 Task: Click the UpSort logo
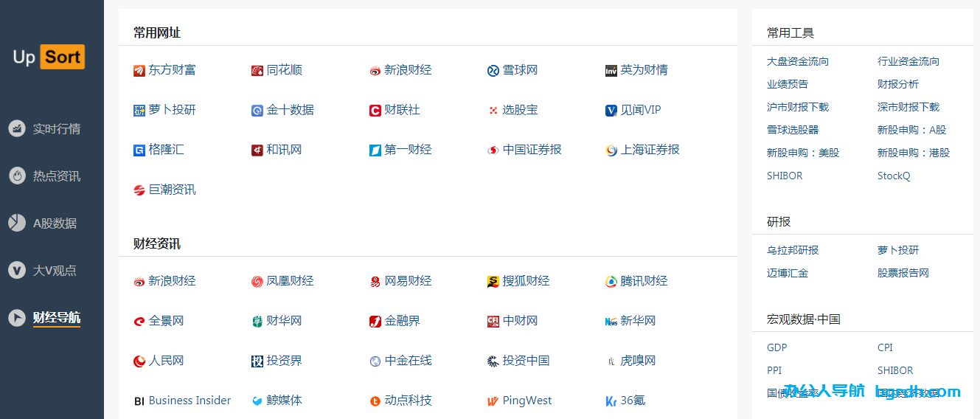click(x=49, y=57)
